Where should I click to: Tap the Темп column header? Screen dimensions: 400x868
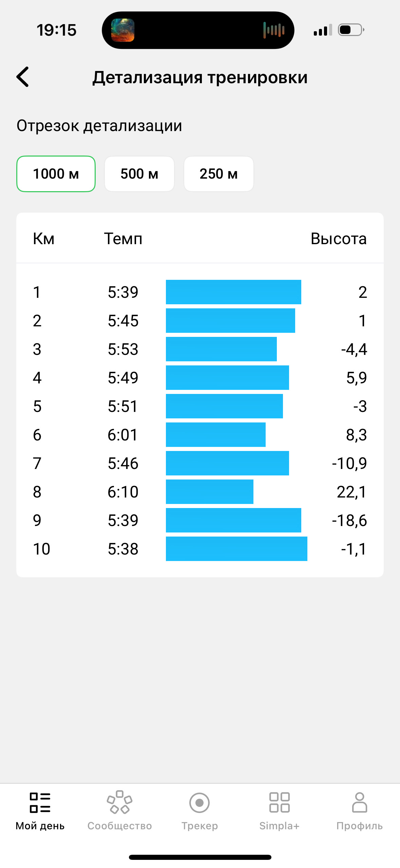click(x=123, y=239)
